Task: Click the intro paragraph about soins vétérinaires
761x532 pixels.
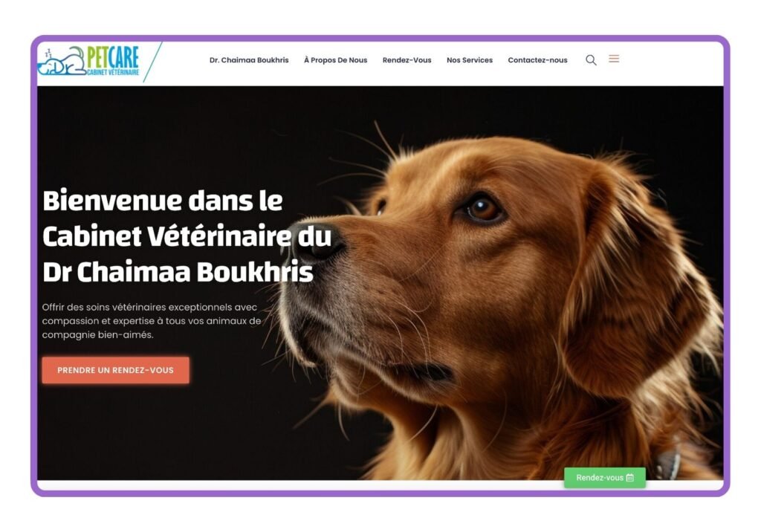Action: (152, 321)
